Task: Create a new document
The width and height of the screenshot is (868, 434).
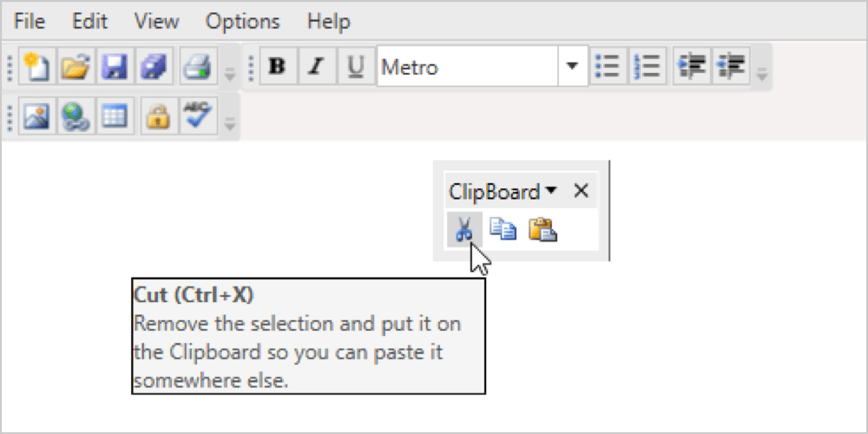Action: (36, 68)
